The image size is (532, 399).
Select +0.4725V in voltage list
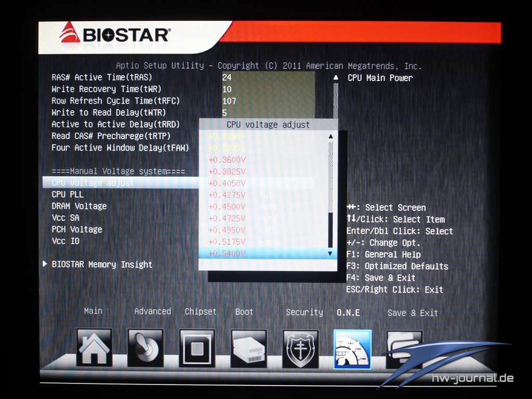pyautogui.click(x=227, y=219)
